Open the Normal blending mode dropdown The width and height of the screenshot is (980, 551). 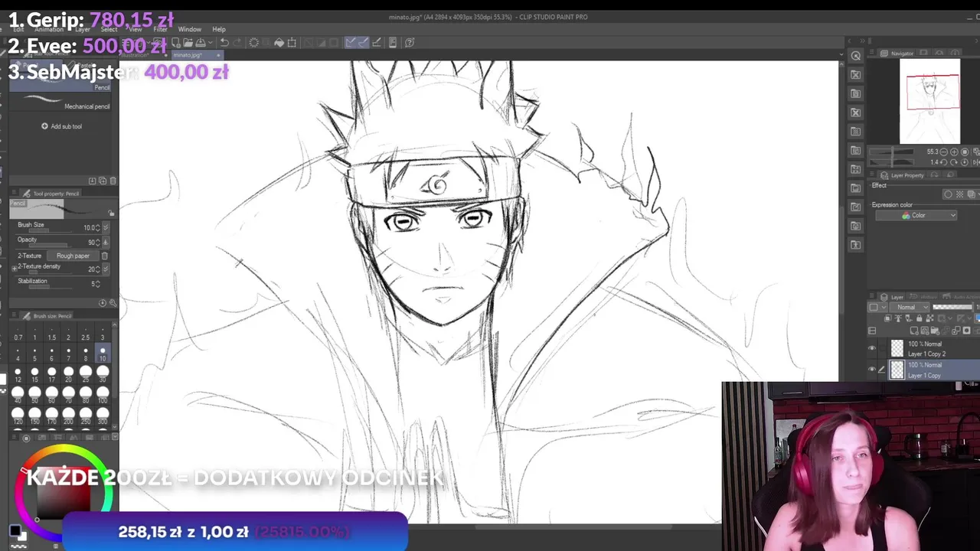(x=910, y=307)
